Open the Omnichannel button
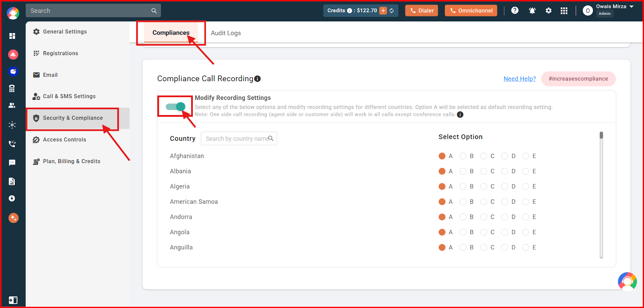This screenshot has width=644, height=308. (x=471, y=10)
